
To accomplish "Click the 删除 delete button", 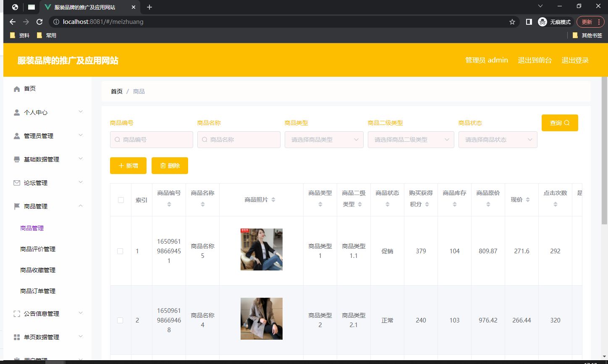I will (170, 166).
